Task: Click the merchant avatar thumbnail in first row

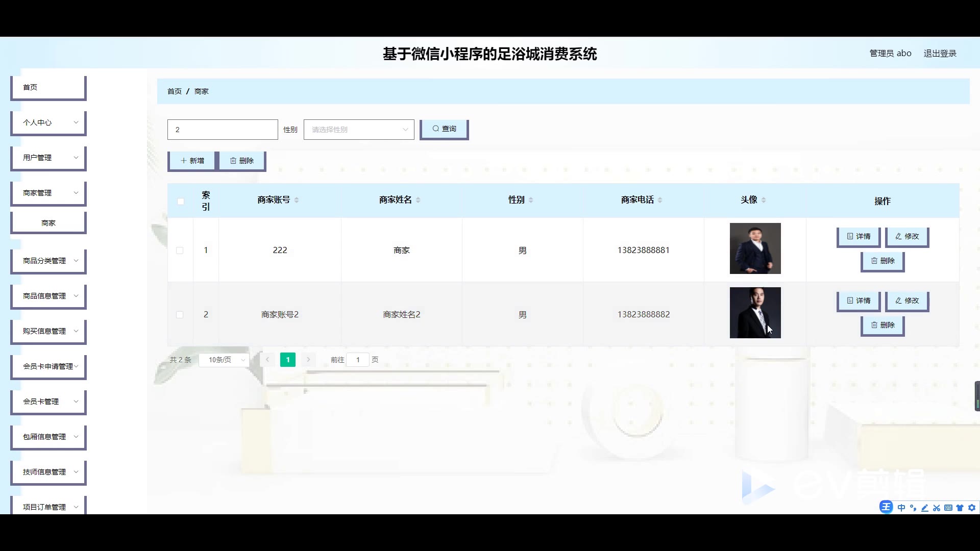Action: [755, 248]
